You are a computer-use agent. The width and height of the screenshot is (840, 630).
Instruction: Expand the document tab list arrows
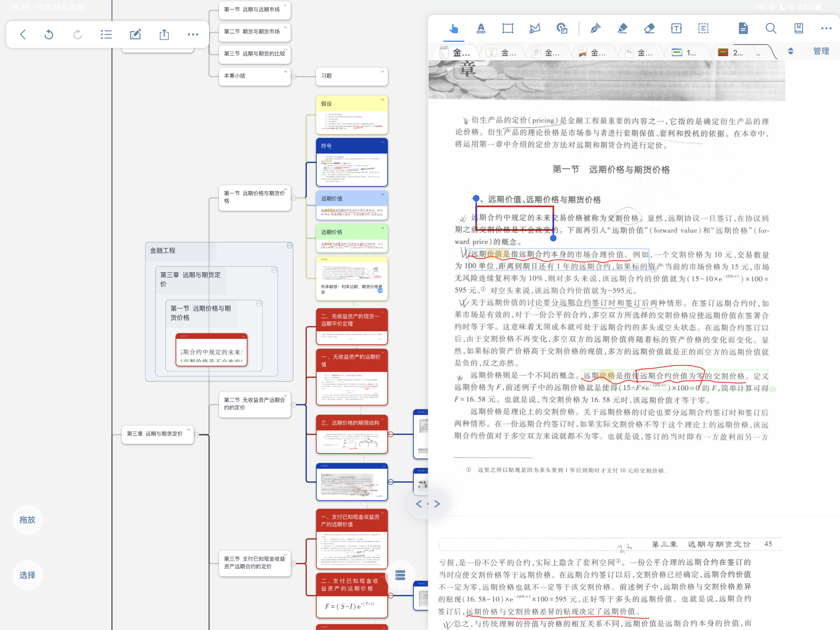click(790, 51)
